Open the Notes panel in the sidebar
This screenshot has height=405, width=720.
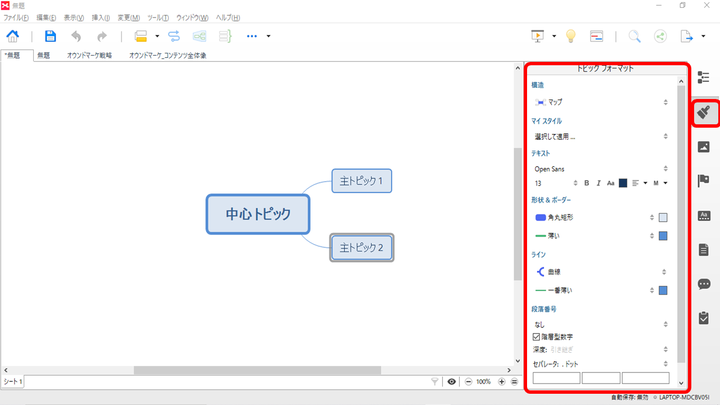[x=703, y=249]
